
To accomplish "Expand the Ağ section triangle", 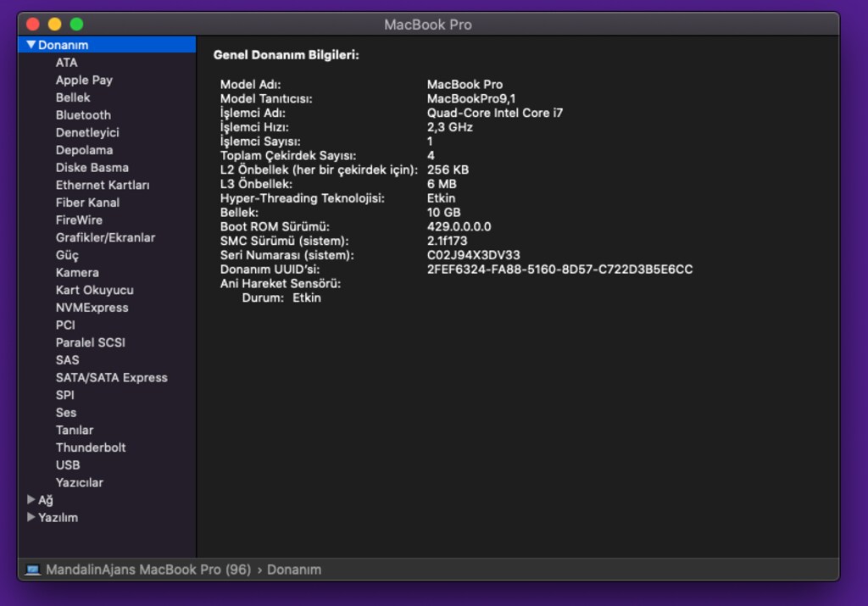I will click(x=31, y=499).
